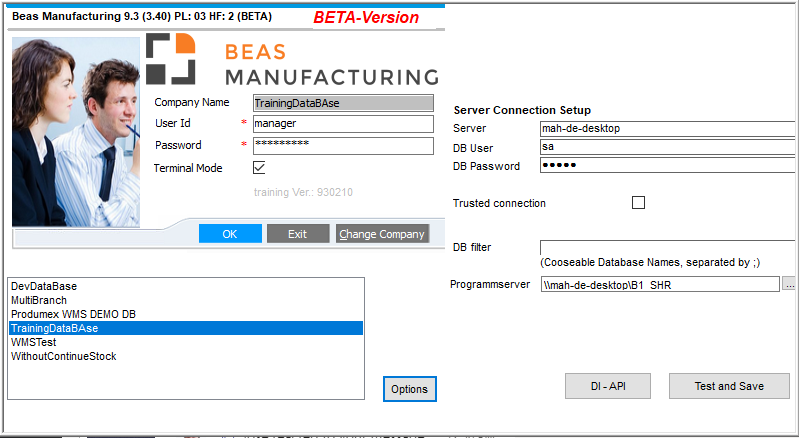This screenshot has width=799, height=438.
Task: Click the browse button next to Programmserver
Action: (789, 285)
